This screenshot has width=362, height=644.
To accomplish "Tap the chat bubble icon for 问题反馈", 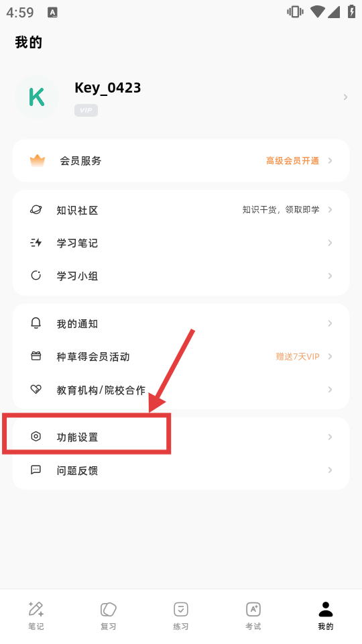I will pos(36,470).
